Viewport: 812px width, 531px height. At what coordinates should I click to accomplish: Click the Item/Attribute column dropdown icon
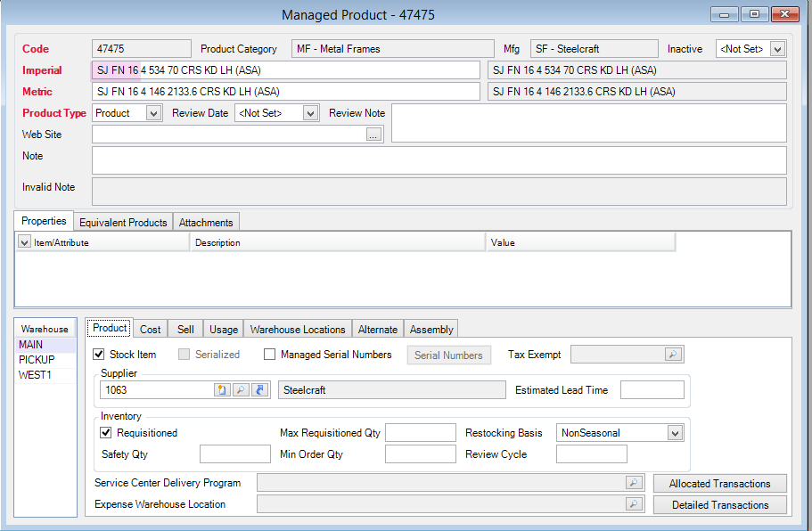(24, 242)
